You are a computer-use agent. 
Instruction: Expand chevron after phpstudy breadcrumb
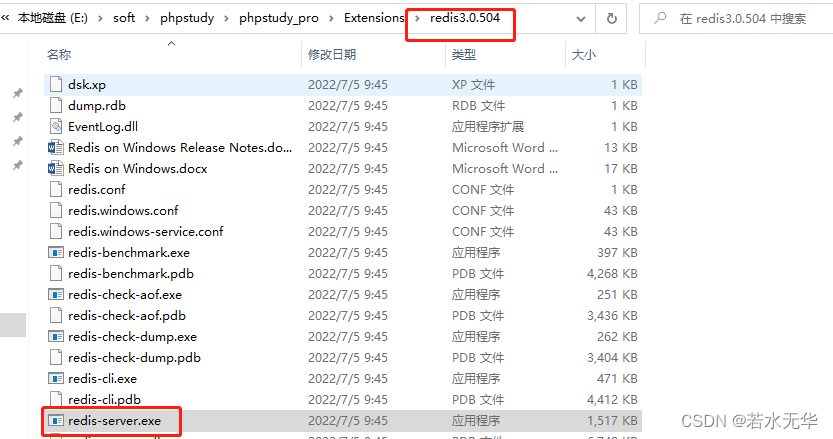click(x=226, y=19)
